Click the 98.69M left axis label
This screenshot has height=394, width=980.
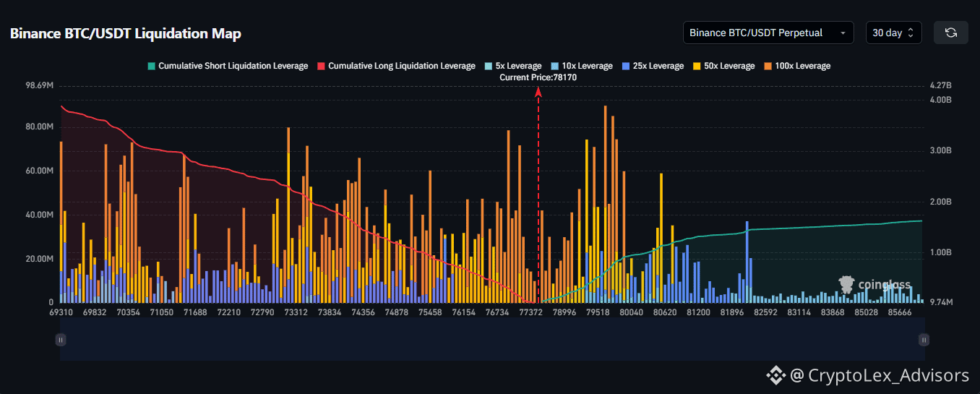(39, 85)
